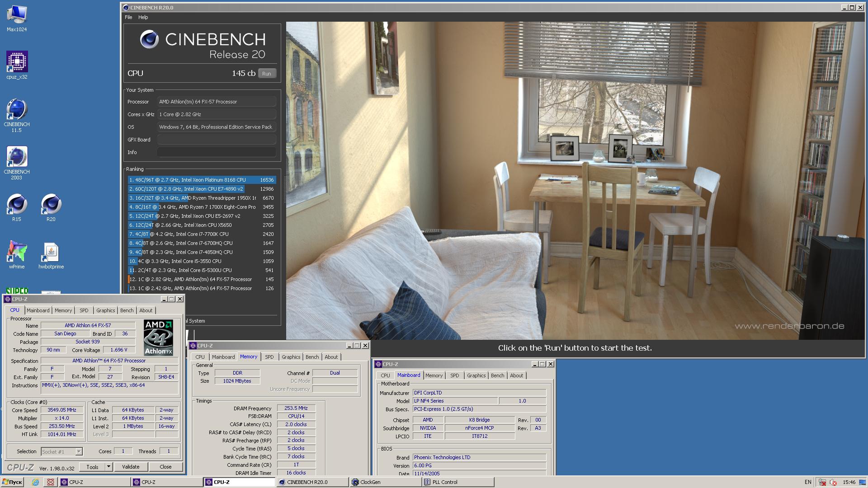Open the File menu in Cinebench

[128, 17]
